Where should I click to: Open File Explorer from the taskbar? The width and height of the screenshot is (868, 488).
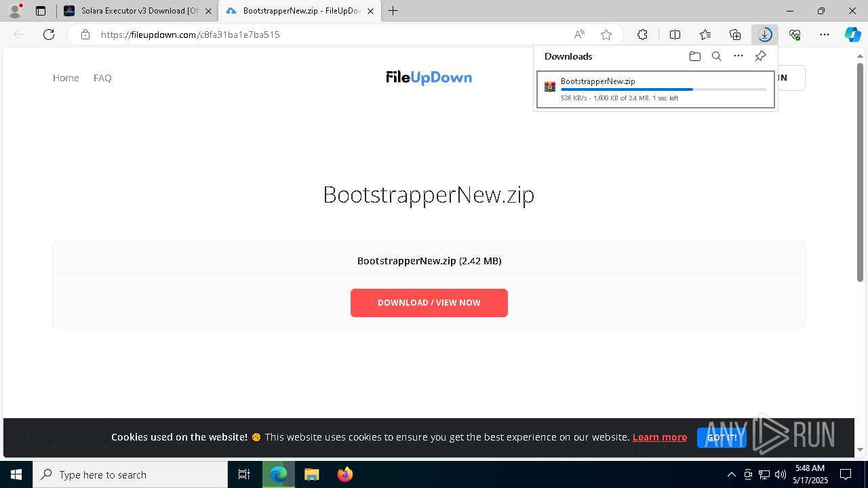click(x=311, y=474)
